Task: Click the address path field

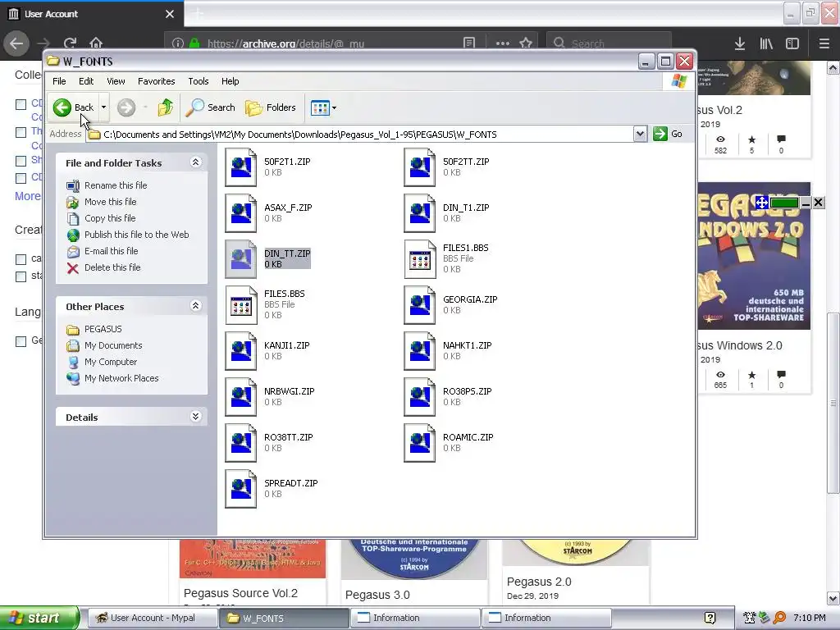Action: pos(360,135)
